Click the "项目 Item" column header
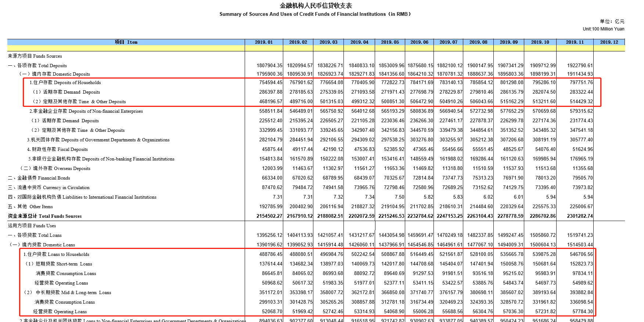This screenshot has width=644, height=322. coord(126,42)
